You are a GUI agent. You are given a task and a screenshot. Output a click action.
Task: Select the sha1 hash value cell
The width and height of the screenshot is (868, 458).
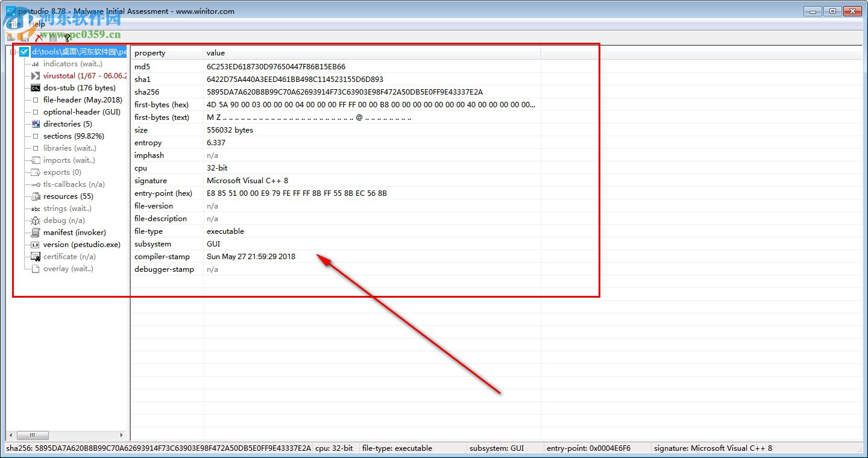(295, 79)
